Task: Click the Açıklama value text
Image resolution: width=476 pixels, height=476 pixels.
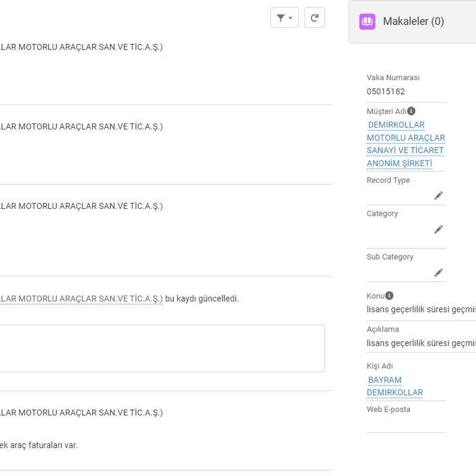Action: [x=421, y=343]
